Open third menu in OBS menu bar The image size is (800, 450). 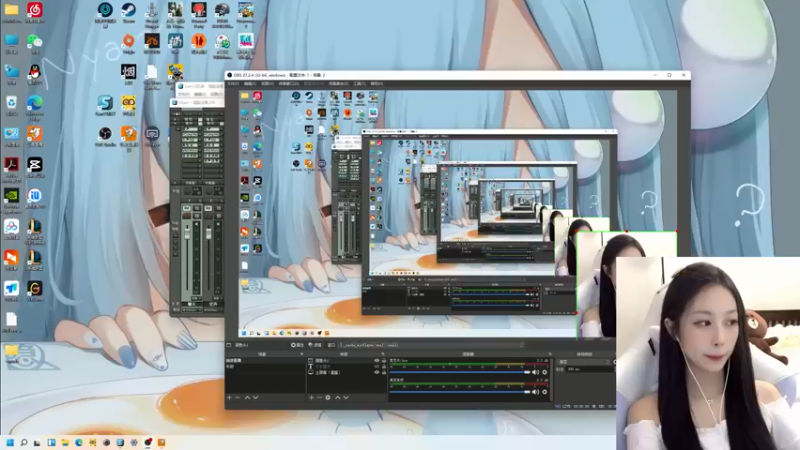[267, 84]
